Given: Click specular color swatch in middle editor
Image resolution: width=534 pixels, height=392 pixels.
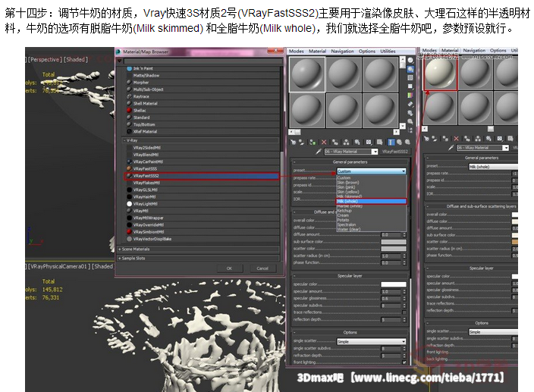Looking at the screenshot, I should click(394, 284).
